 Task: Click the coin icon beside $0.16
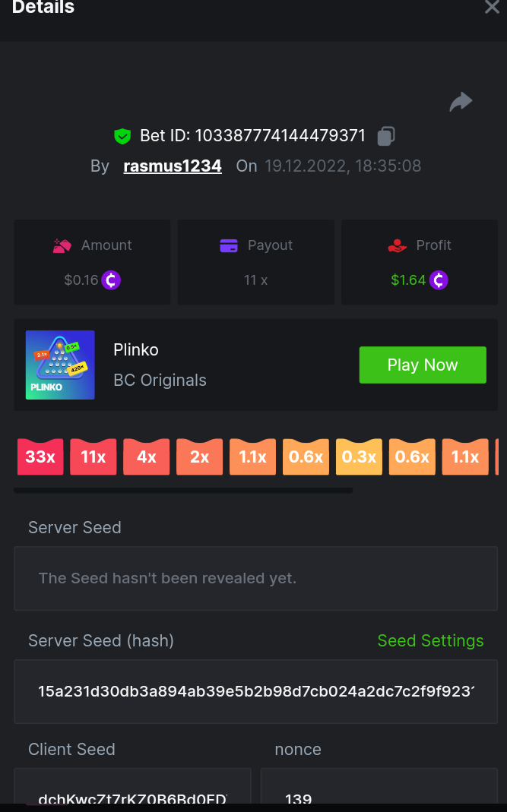point(112,280)
